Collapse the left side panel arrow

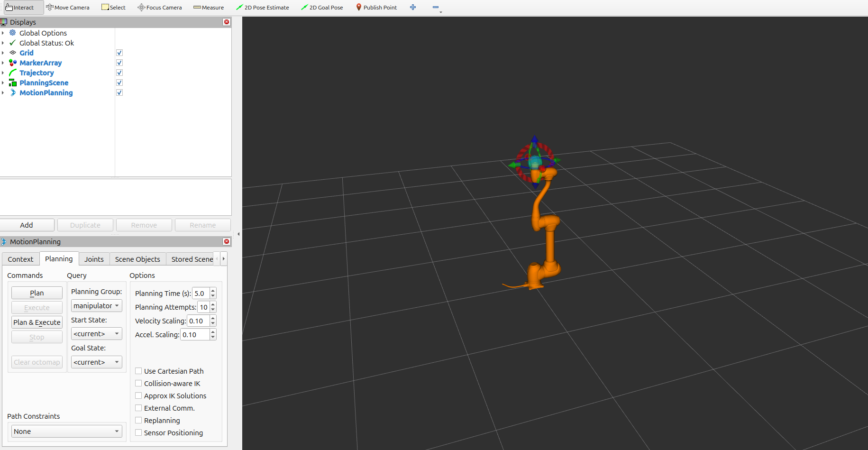pos(238,234)
